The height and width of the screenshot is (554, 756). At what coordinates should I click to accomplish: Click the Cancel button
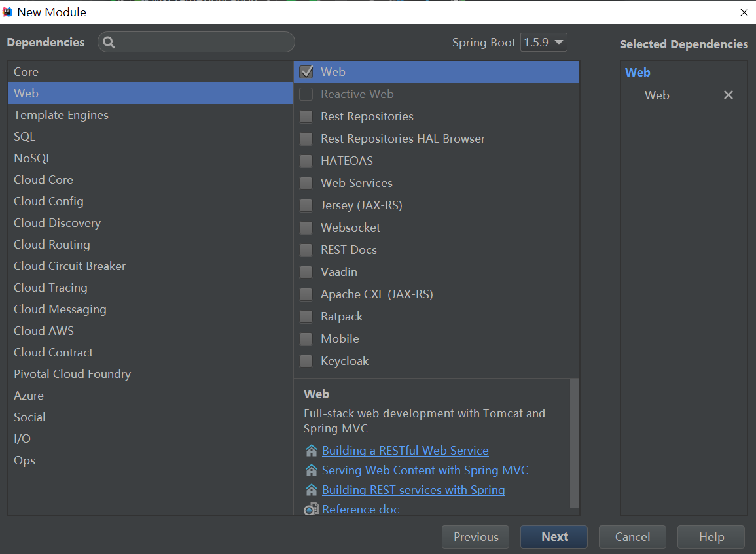(x=632, y=536)
